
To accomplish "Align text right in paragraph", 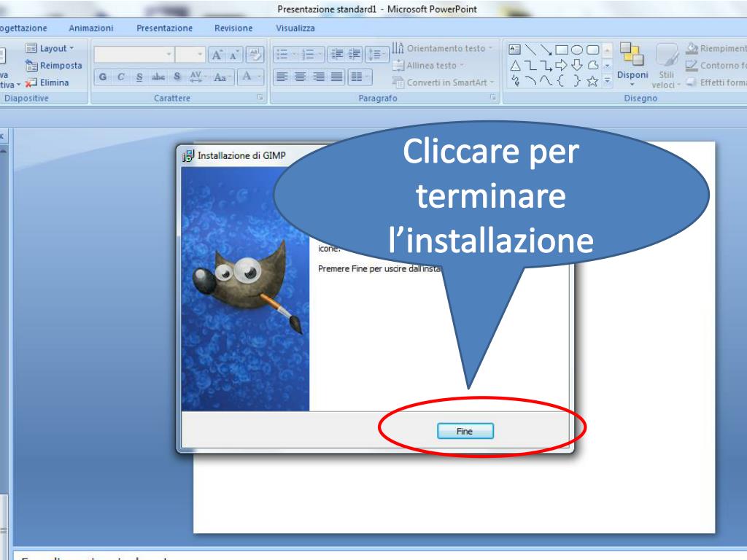I will (x=319, y=77).
